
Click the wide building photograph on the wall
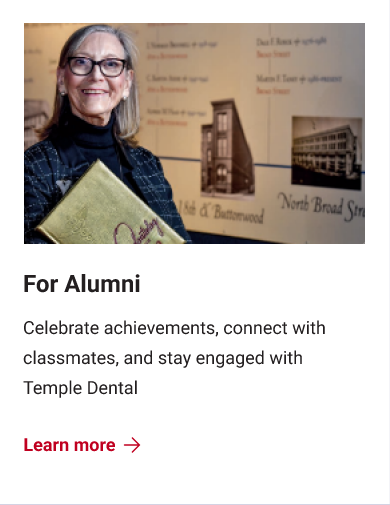pos(326,153)
